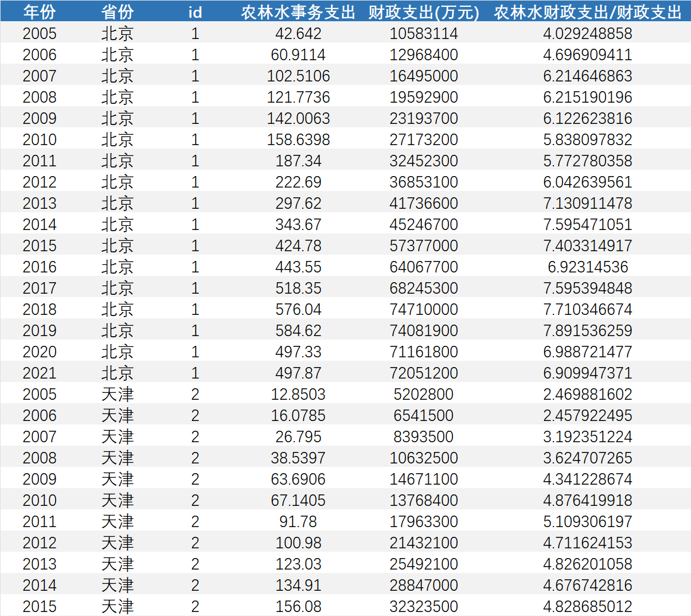Click the cell with value 10583114
Image resolution: width=691 pixels, height=616 pixels.
424,34
